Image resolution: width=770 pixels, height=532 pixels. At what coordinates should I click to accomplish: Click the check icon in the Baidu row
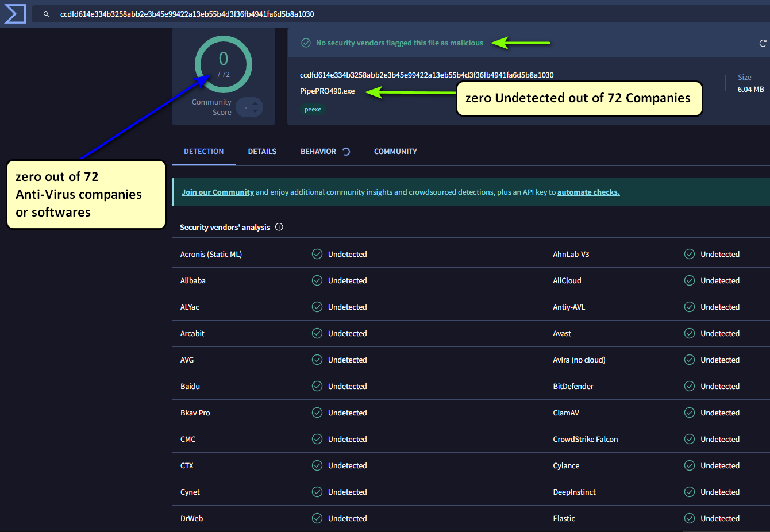click(x=317, y=386)
